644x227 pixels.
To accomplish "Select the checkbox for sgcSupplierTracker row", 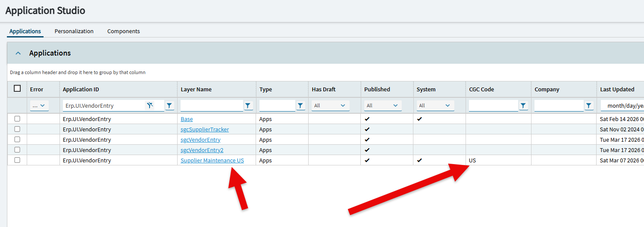I will 17,129.
